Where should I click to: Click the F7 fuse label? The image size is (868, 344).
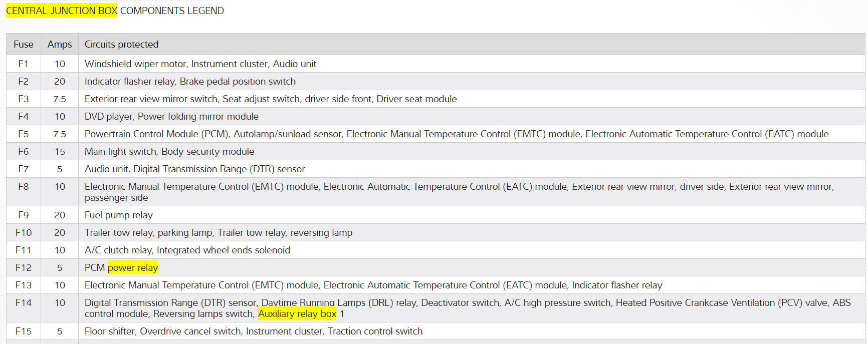pyautogui.click(x=23, y=169)
